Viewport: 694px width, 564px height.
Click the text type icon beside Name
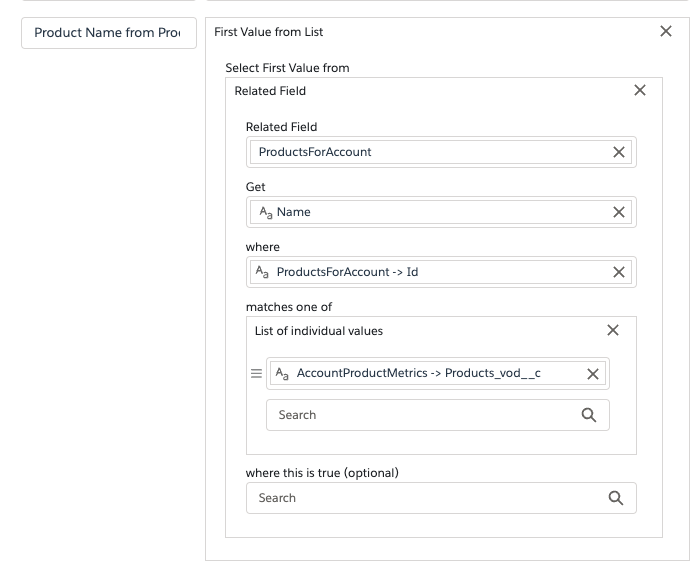click(265, 212)
